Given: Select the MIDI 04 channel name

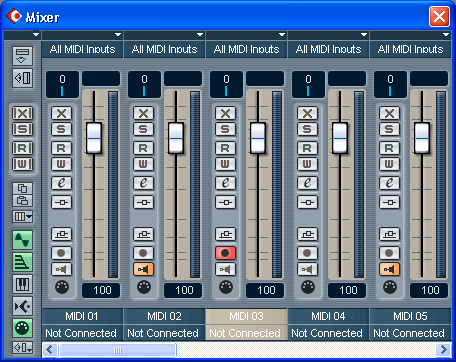Looking at the screenshot, I should (x=328, y=316).
